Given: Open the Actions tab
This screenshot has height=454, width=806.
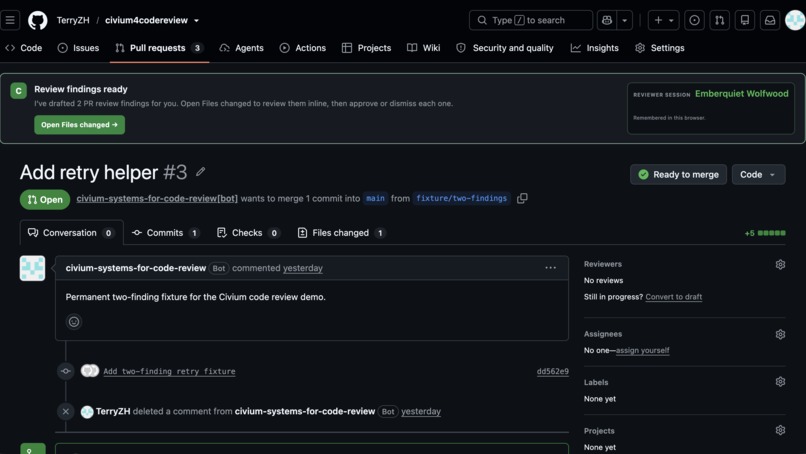Looking at the screenshot, I should pyautogui.click(x=303, y=48).
